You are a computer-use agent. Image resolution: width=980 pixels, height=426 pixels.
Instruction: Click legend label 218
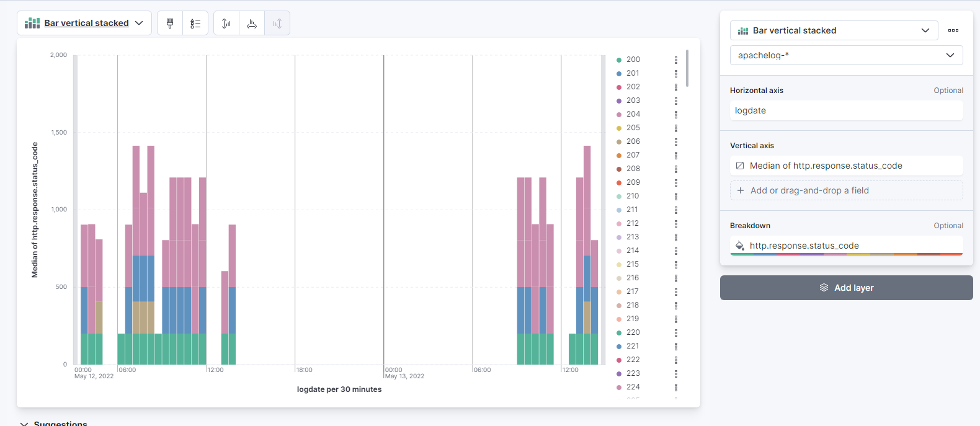tap(633, 305)
